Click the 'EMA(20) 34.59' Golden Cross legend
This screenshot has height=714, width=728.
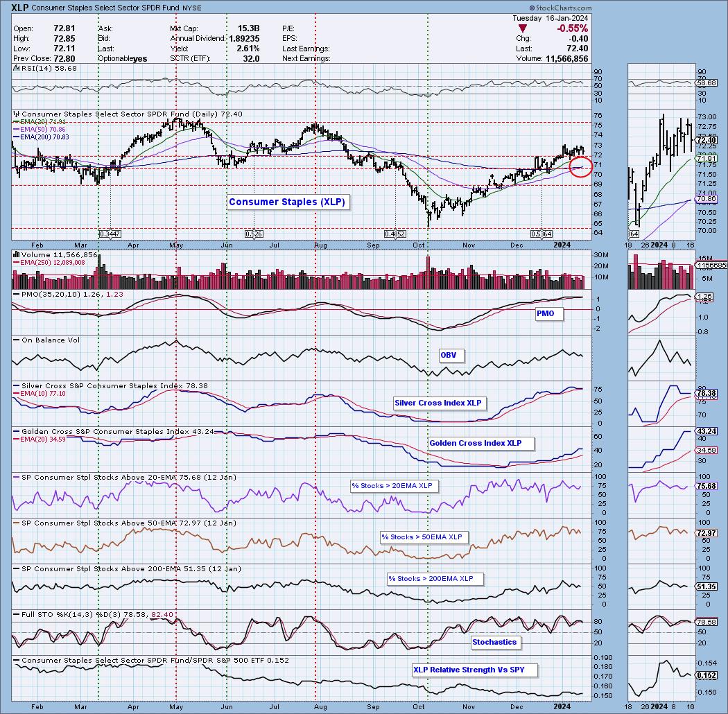click(40, 439)
